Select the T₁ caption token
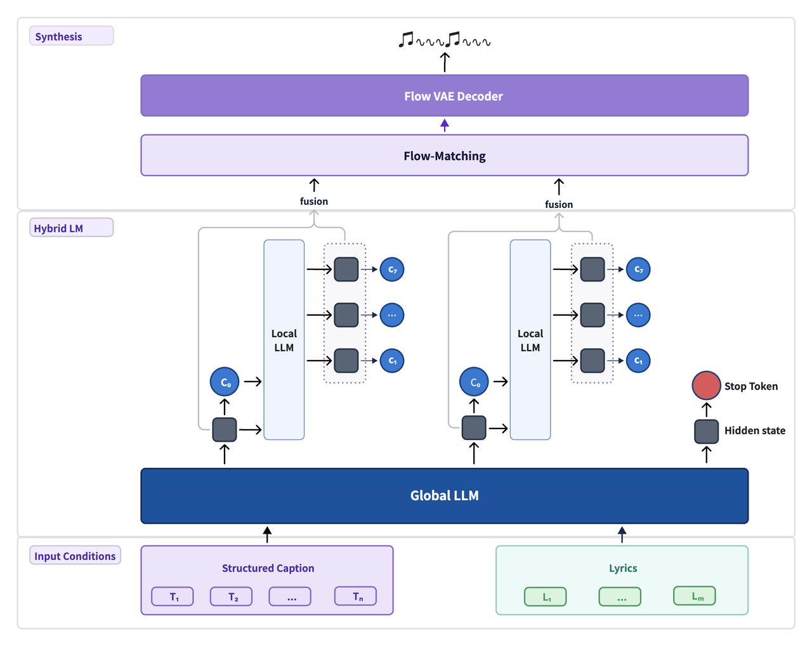Viewport: 812px width, 646px height. coord(173,597)
